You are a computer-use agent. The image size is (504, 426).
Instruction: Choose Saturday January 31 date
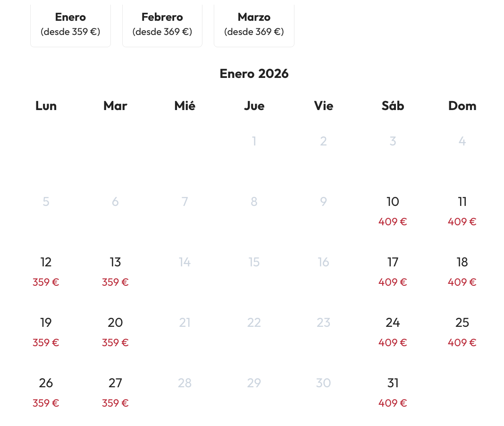click(393, 392)
